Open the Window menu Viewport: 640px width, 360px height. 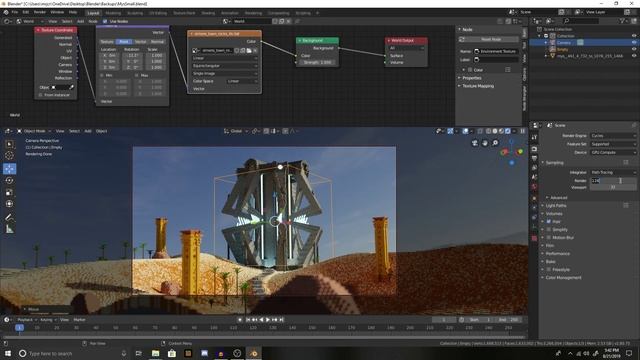57,12
